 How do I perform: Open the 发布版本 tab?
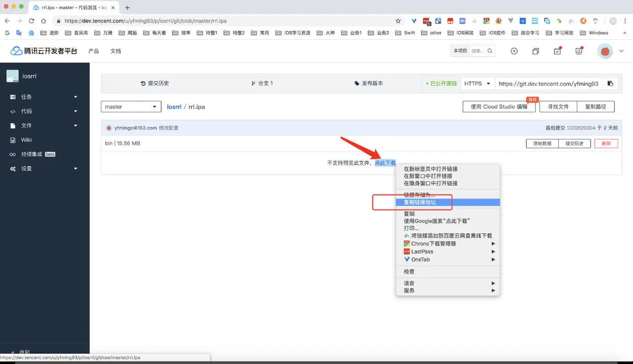tap(369, 83)
